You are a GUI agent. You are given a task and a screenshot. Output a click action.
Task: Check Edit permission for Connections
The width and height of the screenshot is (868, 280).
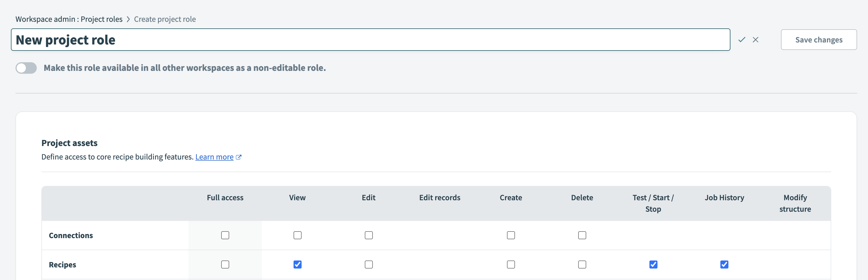click(369, 235)
